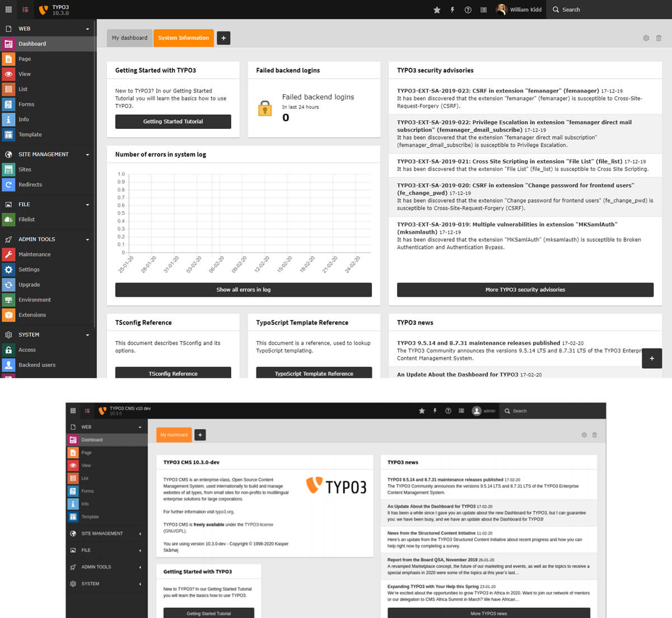This screenshot has height=618, width=672.
Task: Switch to gray My dashboard tab
Action: (129, 38)
